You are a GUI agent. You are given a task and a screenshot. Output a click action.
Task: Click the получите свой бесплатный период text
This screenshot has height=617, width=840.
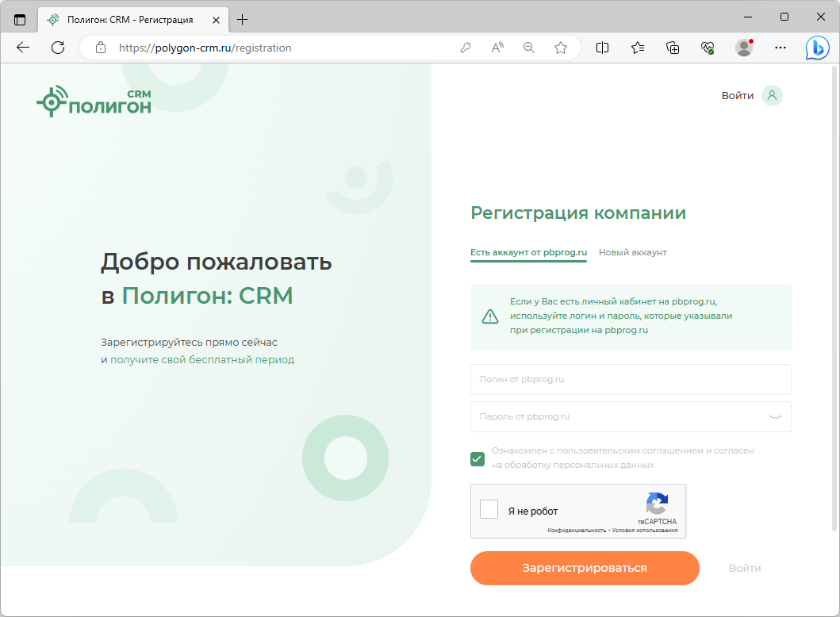coord(202,360)
